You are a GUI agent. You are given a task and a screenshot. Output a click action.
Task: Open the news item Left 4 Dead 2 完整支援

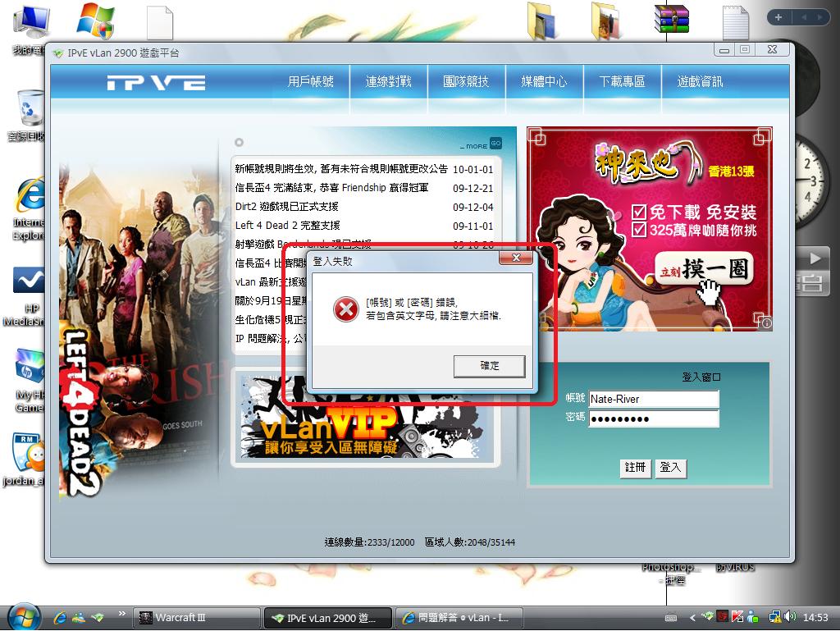point(288,225)
